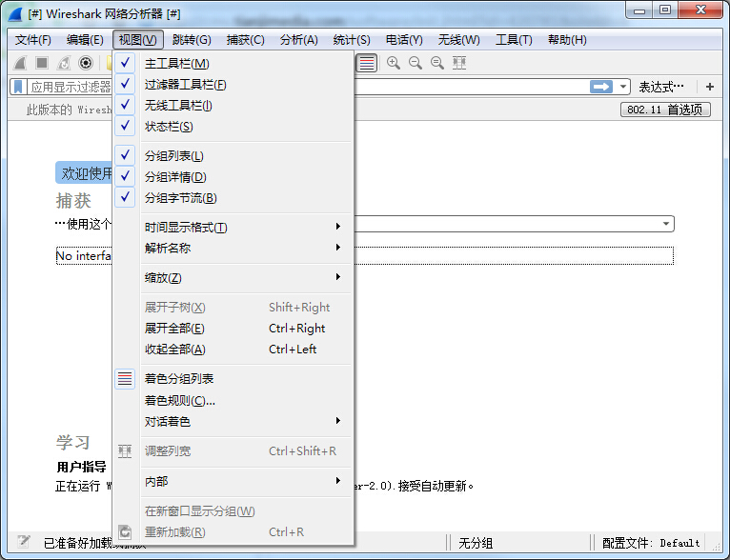The height and width of the screenshot is (560, 730).
Task: Click the 欢迎使用 banner label
Action: 84,173
